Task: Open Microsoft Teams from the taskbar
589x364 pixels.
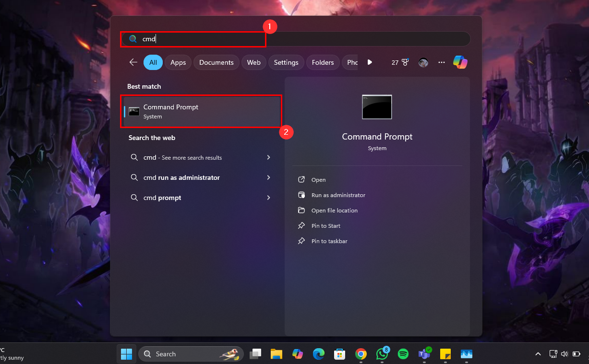Action: tap(424, 354)
